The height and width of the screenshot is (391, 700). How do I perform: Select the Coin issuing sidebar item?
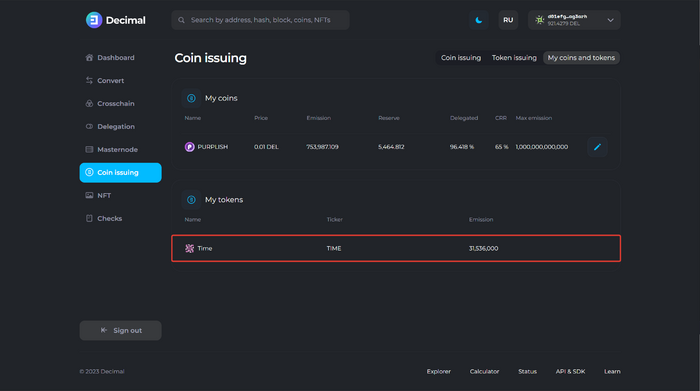click(x=121, y=173)
